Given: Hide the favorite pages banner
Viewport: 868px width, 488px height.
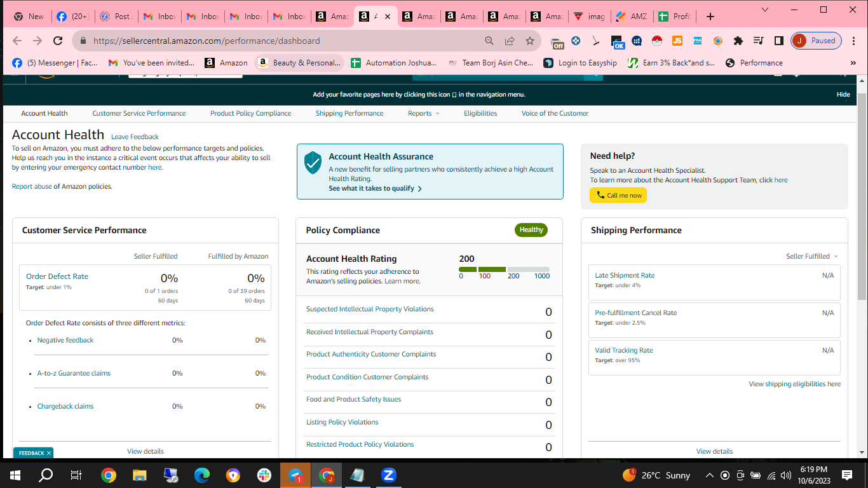Looking at the screenshot, I should coord(843,95).
